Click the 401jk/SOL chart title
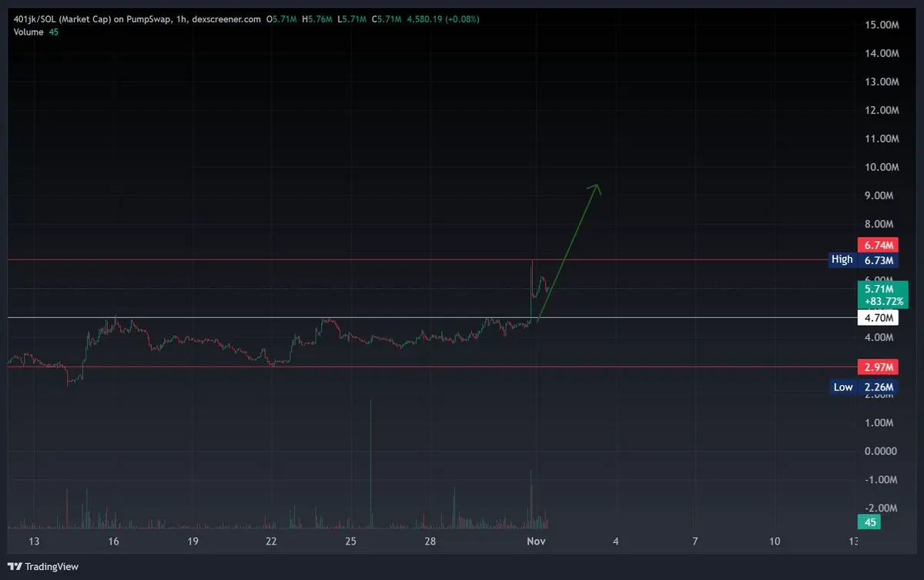This screenshot has width=924, height=580. click(137, 18)
